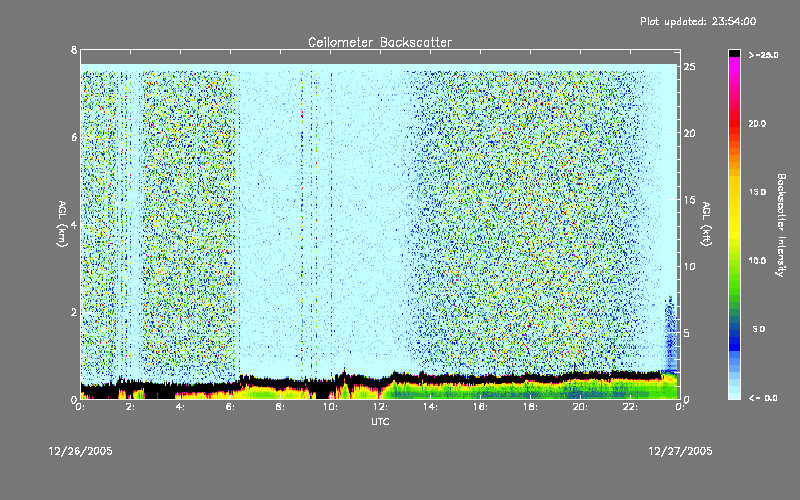
Task: Click the '10:' hour tick on the time axis
Action: coord(331,407)
